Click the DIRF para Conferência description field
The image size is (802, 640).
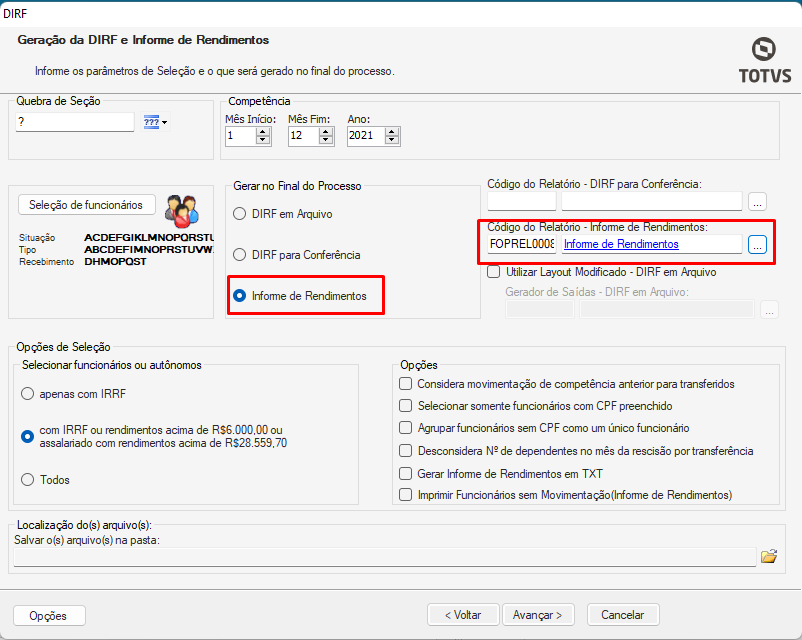(652, 202)
